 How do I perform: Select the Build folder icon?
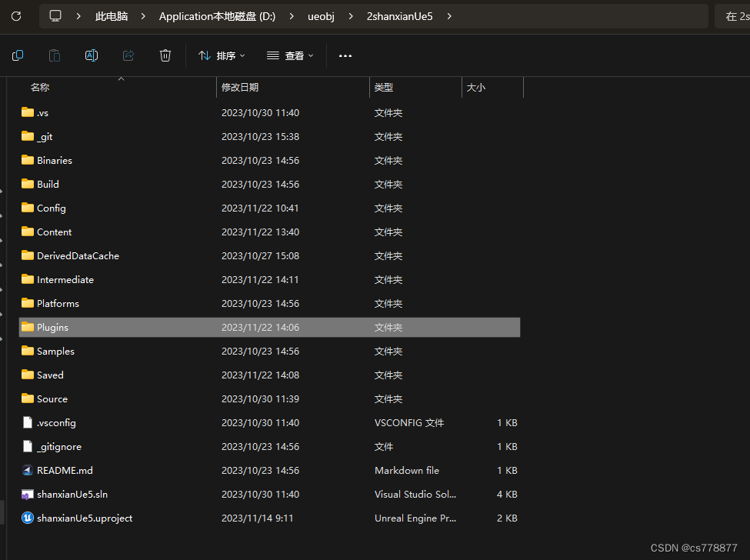tap(28, 184)
